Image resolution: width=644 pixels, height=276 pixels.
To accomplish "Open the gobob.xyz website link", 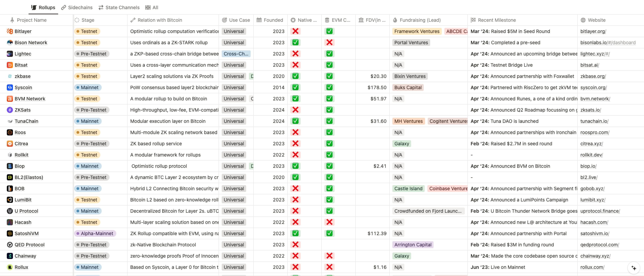I will 592,189.
